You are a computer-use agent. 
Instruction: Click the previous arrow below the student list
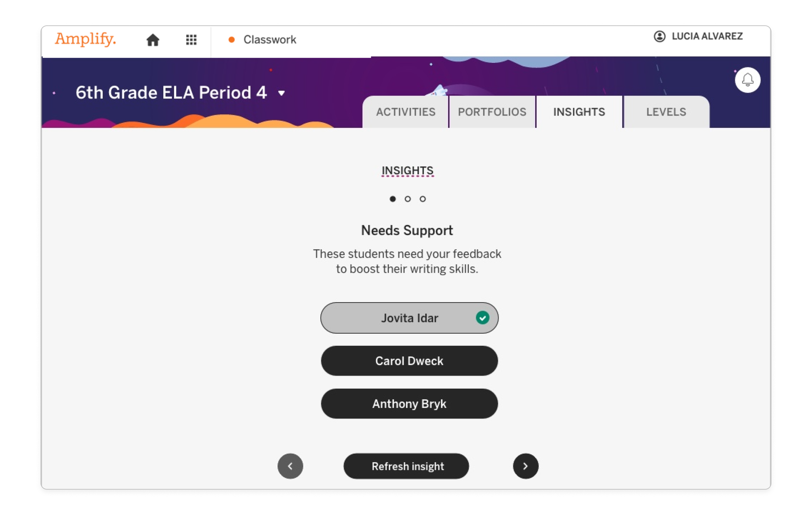point(290,466)
